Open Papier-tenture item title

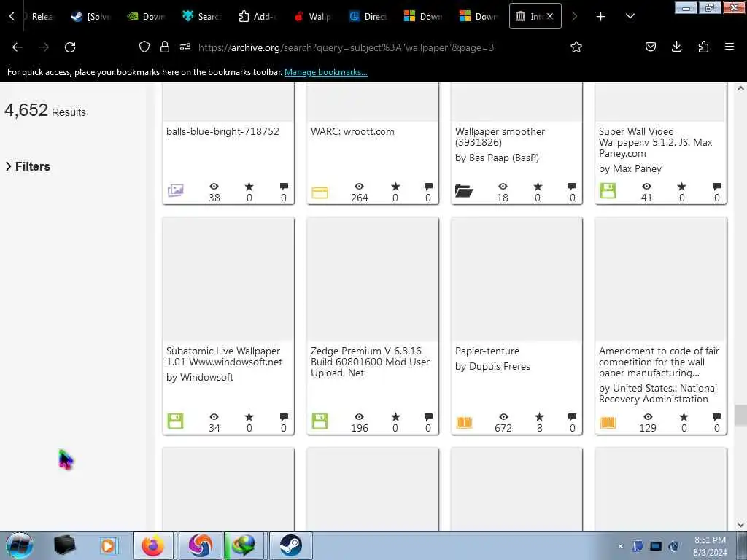click(487, 351)
